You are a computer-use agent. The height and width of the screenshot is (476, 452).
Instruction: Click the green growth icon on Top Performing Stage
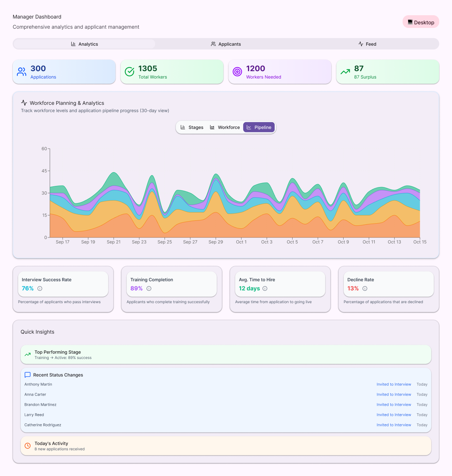pyautogui.click(x=28, y=354)
